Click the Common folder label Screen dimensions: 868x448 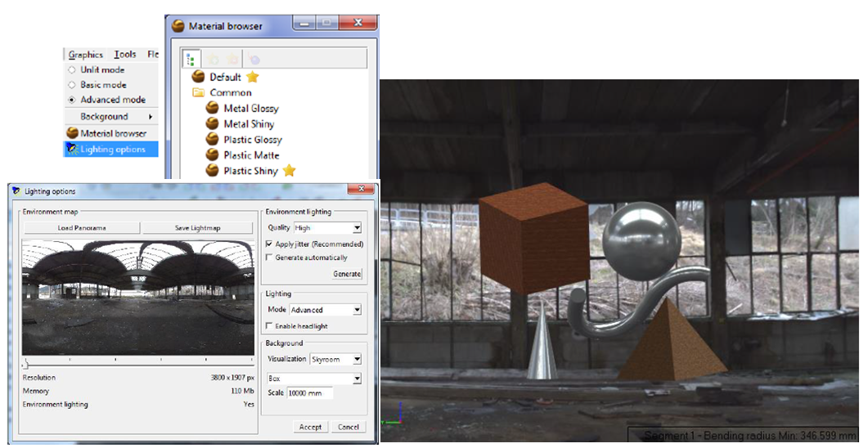(x=230, y=92)
